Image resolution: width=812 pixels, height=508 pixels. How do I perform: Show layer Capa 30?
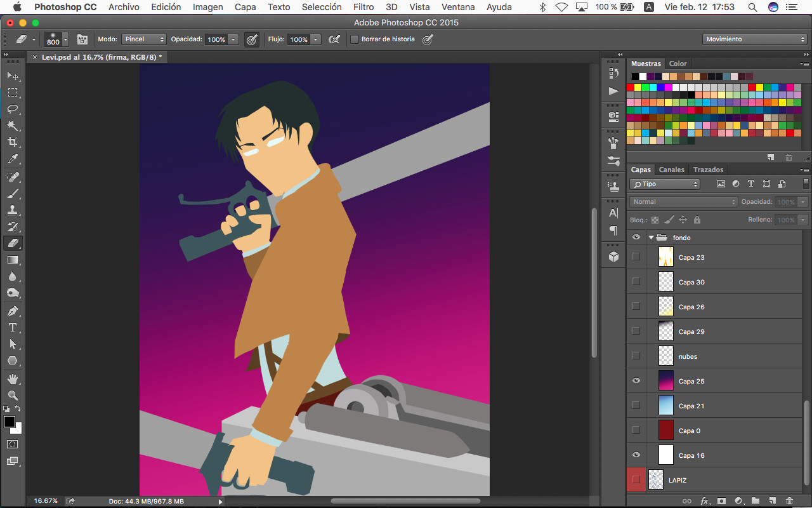coord(636,282)
